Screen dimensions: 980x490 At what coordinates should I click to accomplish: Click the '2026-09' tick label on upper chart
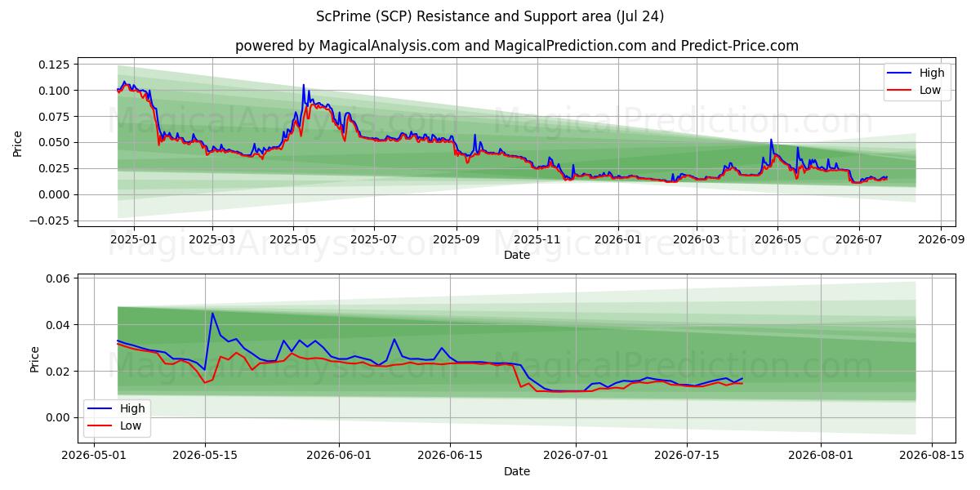(x=941, y=240)
